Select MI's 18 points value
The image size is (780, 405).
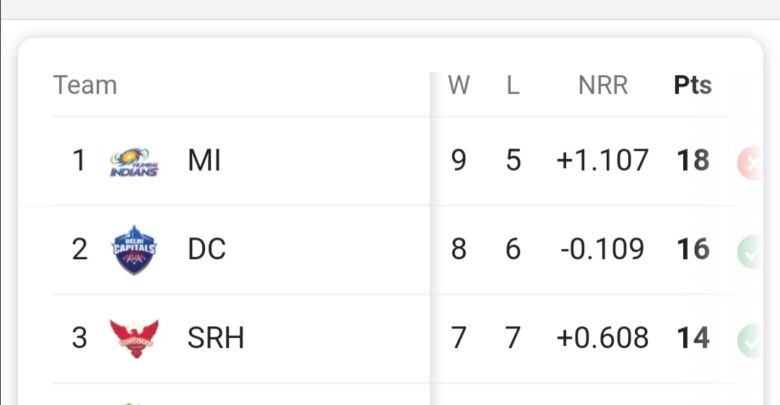(x=693, y=161)
